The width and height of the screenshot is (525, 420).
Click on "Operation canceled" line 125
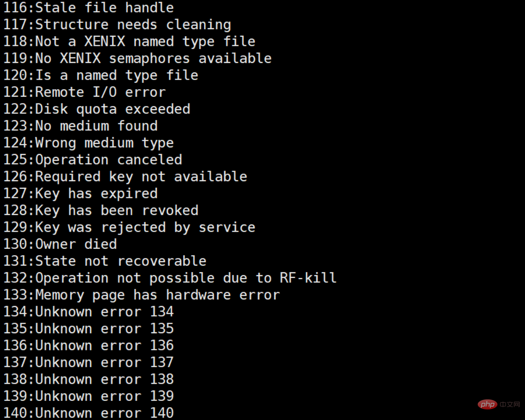click(x=93, y=160)
